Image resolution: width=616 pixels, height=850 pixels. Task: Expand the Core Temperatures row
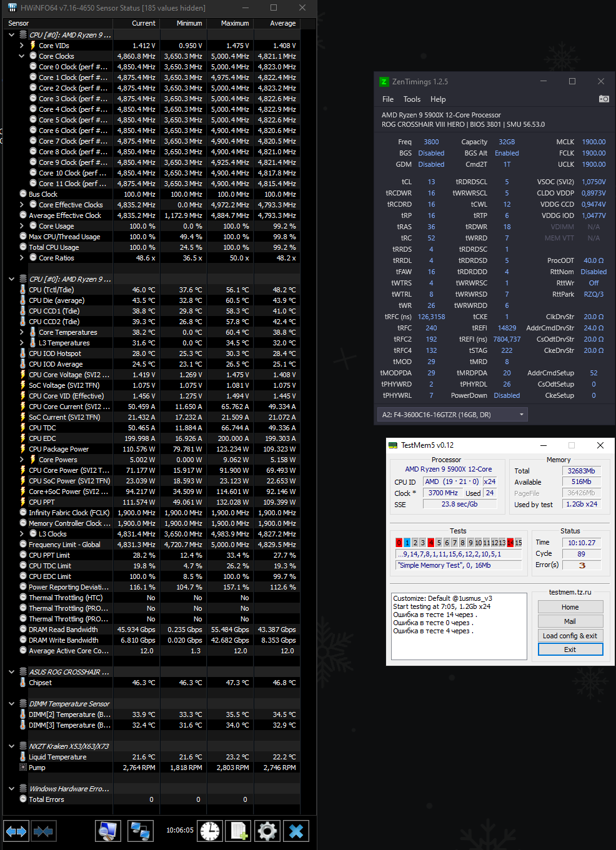[x=22, y=332]
